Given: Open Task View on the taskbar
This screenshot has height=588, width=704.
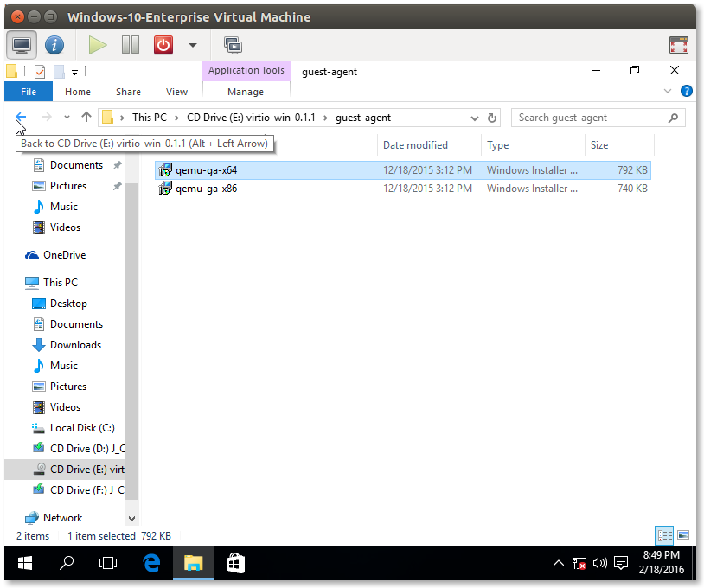Looking at the screenshot, I should (108, 563).
